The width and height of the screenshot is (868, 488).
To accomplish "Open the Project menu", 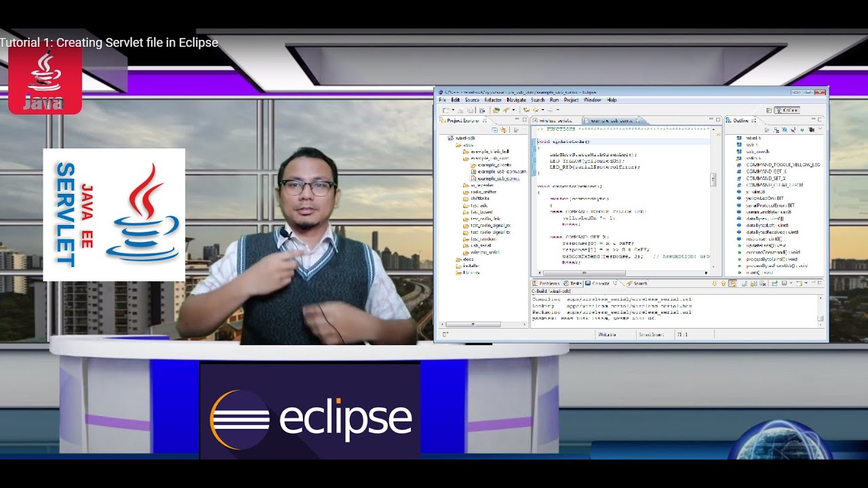I will [x=571, y=100].
